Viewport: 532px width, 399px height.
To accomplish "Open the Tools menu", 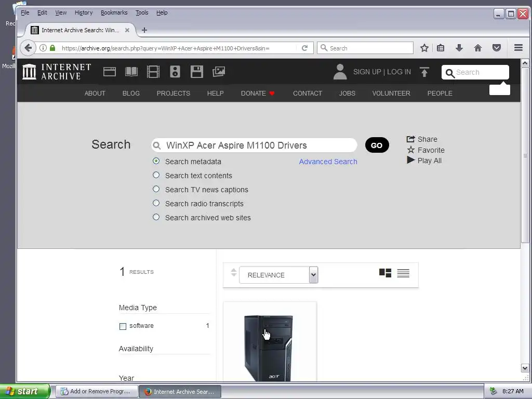I will click(x=142, y=12).
